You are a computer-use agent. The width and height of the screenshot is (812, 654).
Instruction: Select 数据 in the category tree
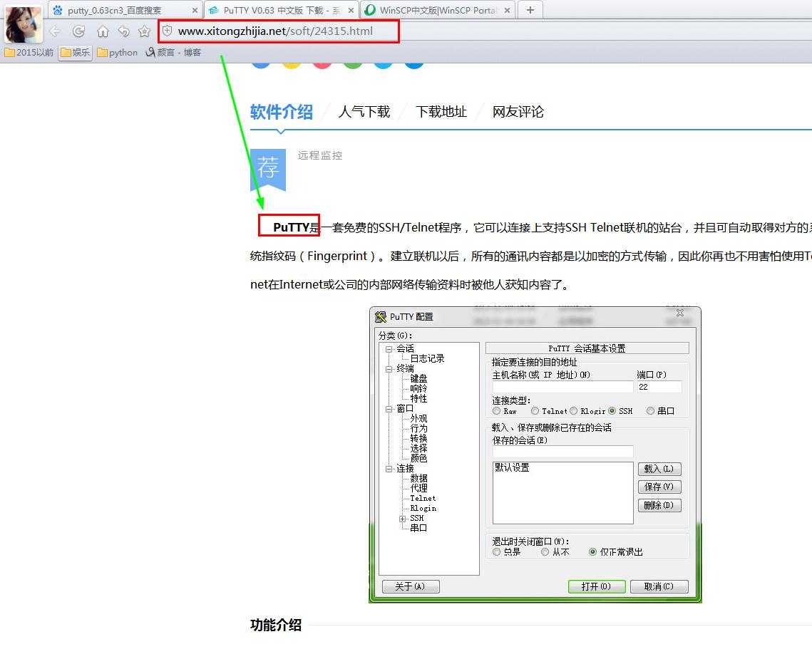click(x=418, y=478)
